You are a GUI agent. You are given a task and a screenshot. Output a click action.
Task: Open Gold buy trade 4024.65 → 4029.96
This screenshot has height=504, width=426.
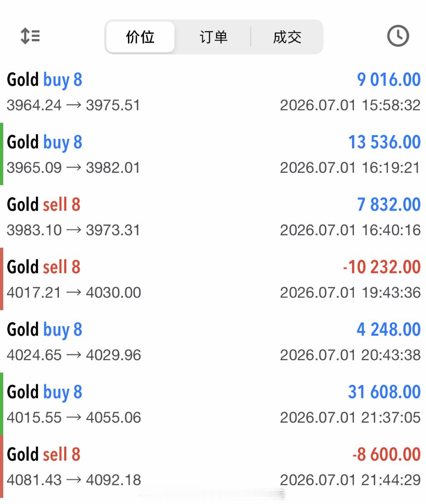pos(213,341)
